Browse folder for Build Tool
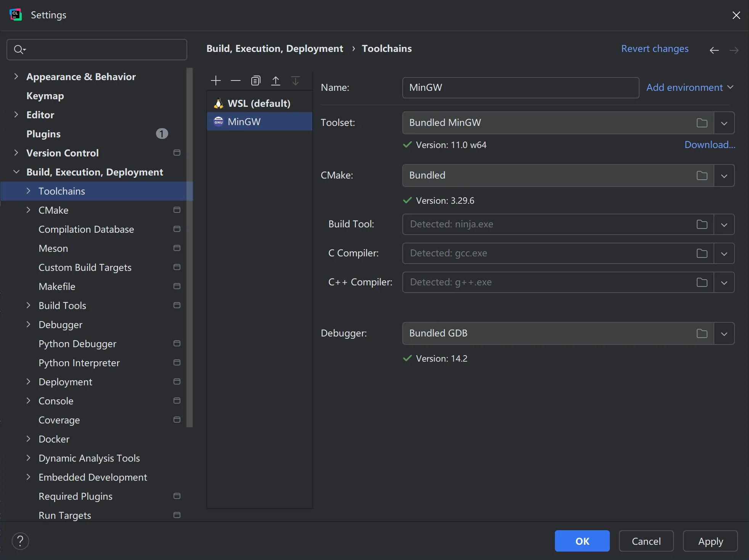 pyautogui.click(x=702, y=224)
